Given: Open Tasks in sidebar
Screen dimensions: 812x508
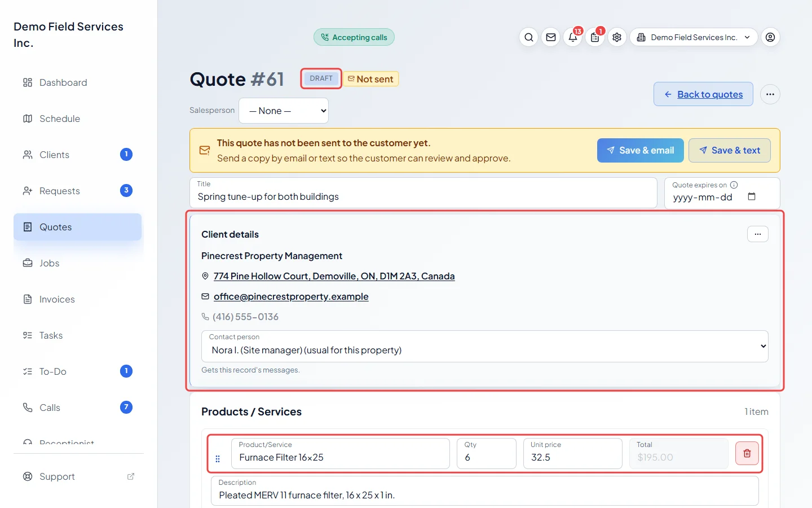Looking at the screenshot, I should click(78, 335).
